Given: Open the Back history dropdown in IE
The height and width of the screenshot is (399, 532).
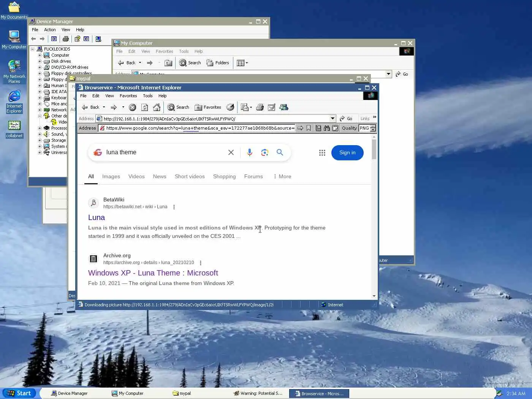Looking at the screenshot, I should (x=104, y=108).
